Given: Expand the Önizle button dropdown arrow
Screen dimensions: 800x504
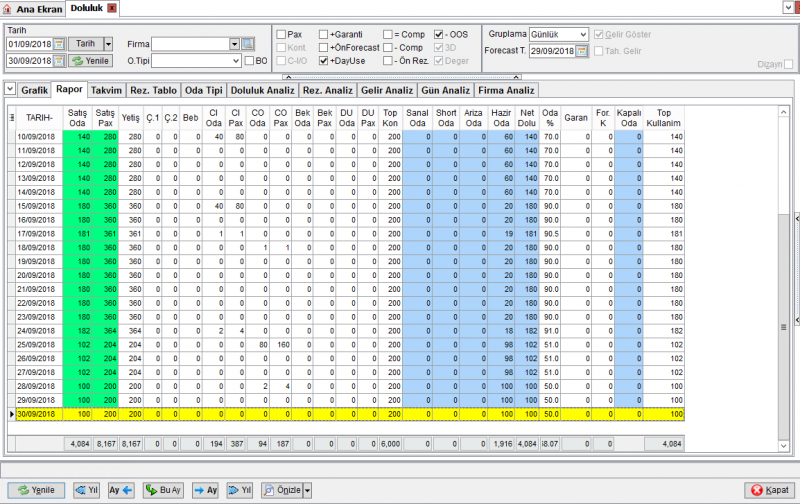Looking at the screenshot, I should [307, 490].
